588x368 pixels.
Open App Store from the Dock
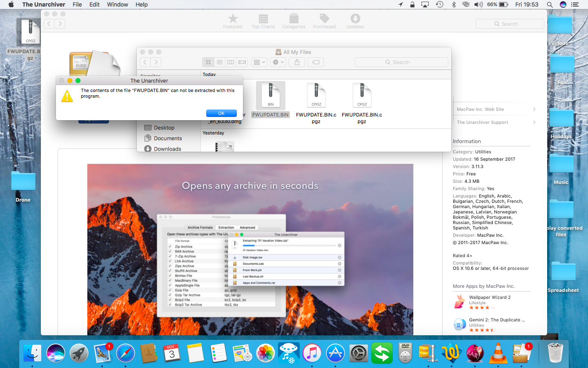pyautogui.click(x=335, y=353)
